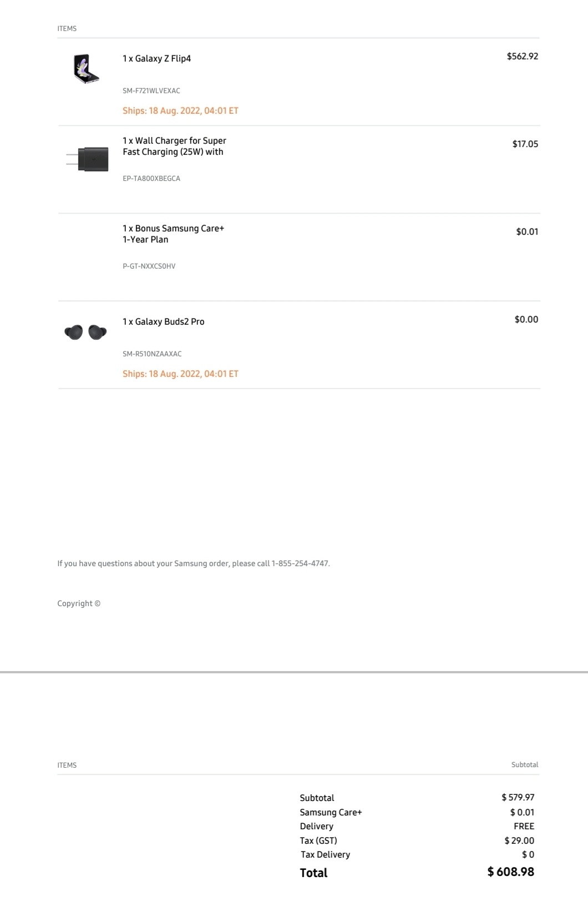Viewport: 588px width, 922px height.
Task: Click the Galaxy Z Flip4 product image
Action: pos(86,68)
